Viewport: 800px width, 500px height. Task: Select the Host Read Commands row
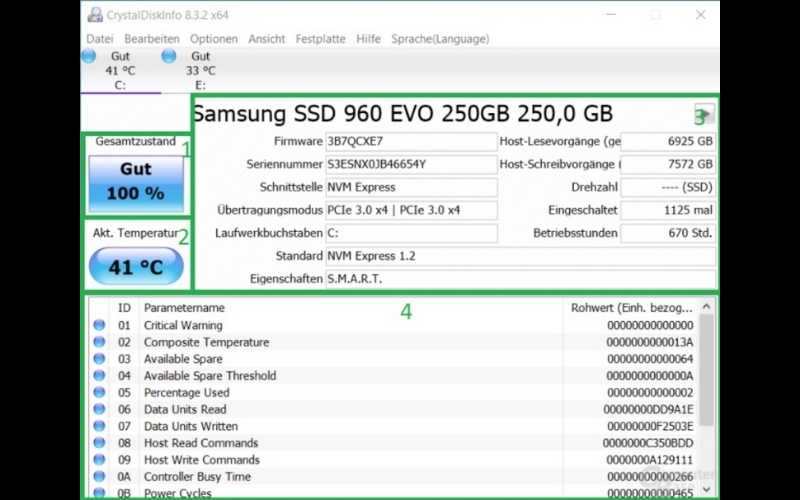pyautogui.click(x=393, y=443)
